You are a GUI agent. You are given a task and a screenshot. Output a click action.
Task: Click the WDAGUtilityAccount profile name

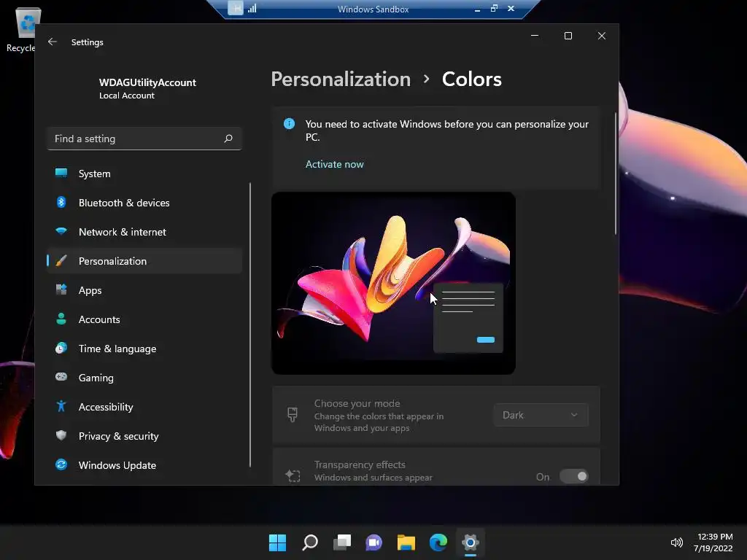pyautogui.click(x=147, y=82)
